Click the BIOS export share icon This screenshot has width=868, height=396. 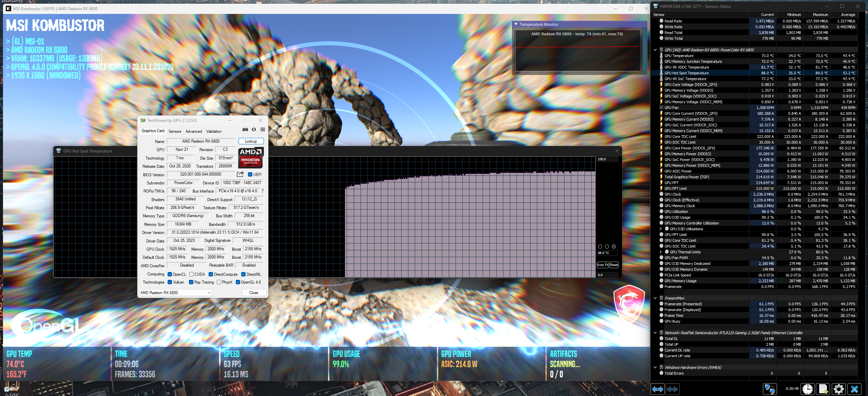[x=240, y=174]
